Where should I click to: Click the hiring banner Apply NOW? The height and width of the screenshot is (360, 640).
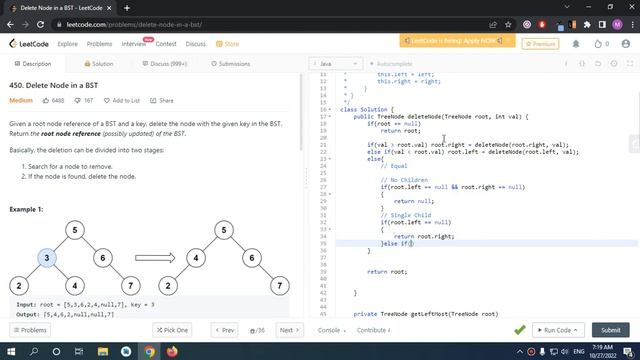[457, 41]
